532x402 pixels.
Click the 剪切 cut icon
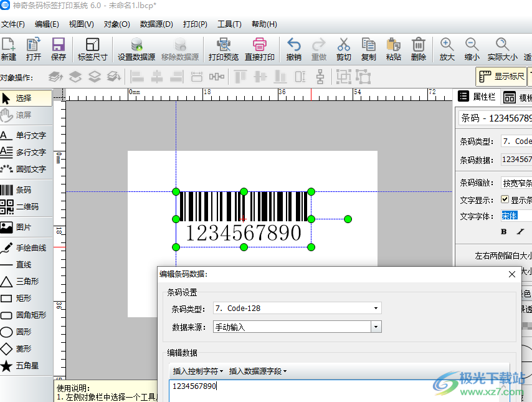344,49
